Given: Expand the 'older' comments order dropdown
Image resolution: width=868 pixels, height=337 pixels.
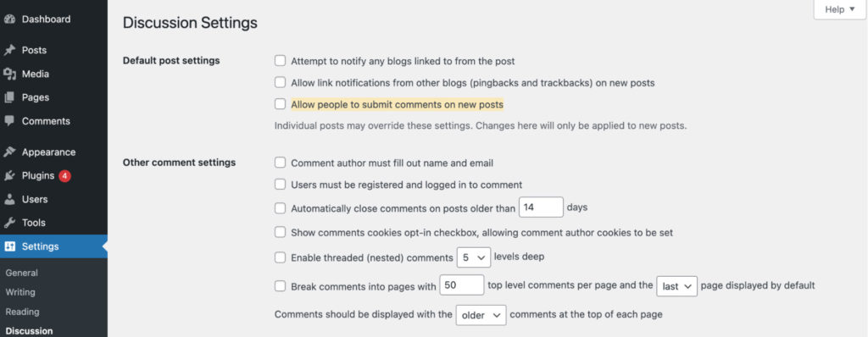Looking at the screenshot, I should [x=481, y=315].
